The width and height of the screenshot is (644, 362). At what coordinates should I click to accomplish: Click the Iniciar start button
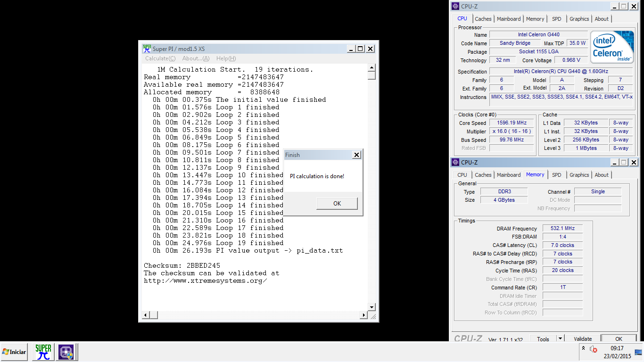pyautogui.click(x=14, y=352)
